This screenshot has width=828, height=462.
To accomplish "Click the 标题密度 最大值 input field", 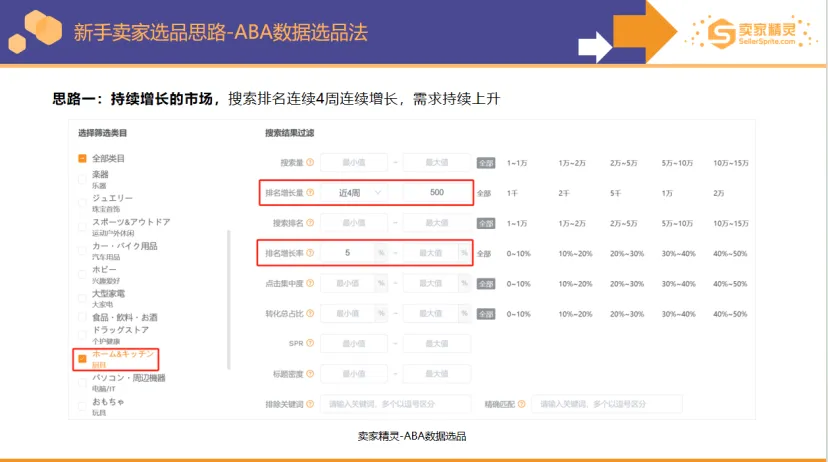I will (437, 374).
